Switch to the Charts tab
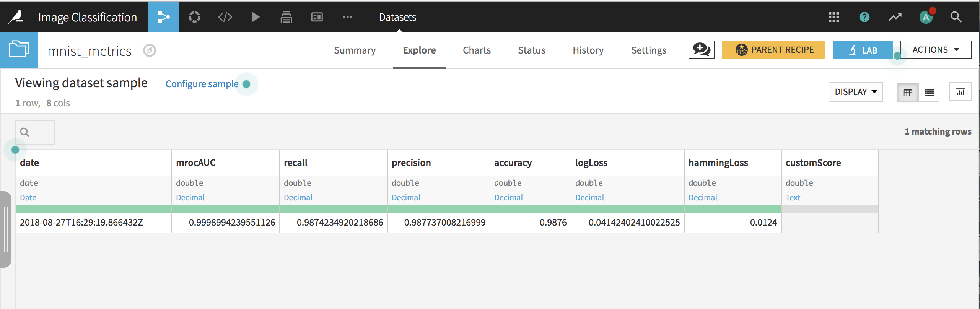 point(477,50)
